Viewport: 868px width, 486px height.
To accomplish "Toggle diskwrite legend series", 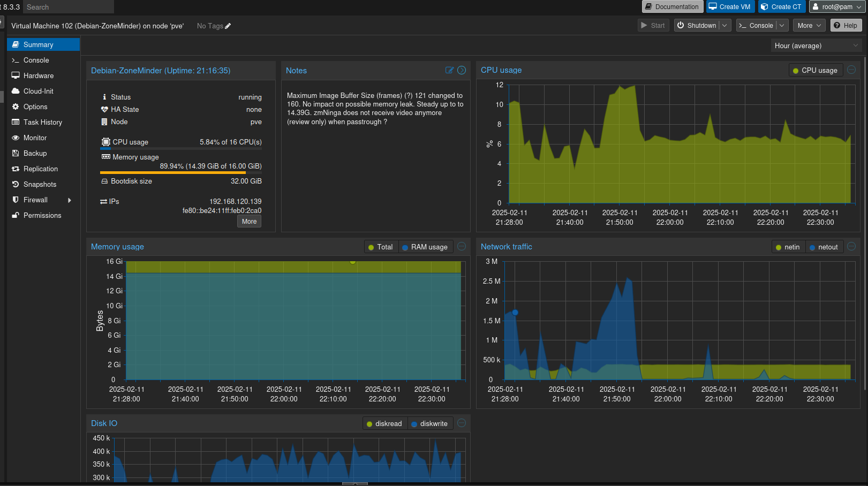I will (429, 423).
